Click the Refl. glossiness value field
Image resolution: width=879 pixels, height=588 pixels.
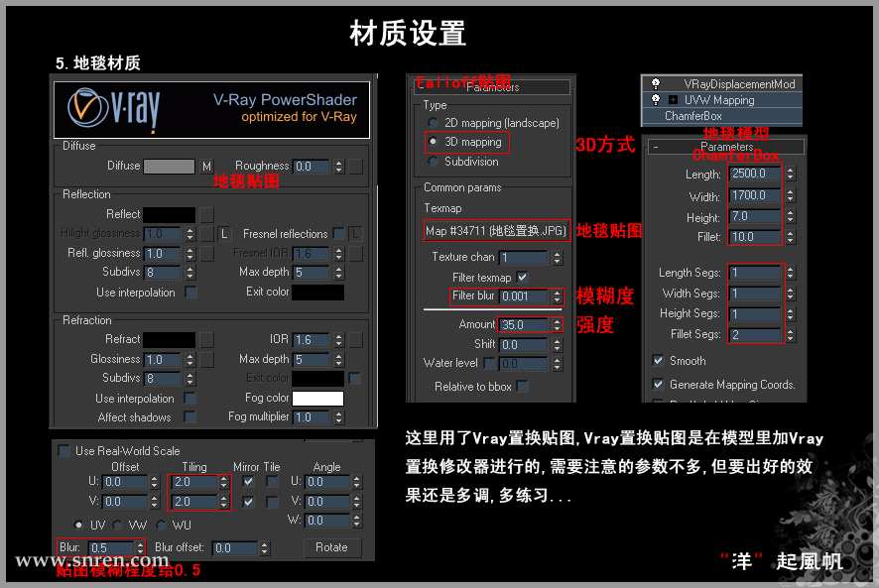163,254
